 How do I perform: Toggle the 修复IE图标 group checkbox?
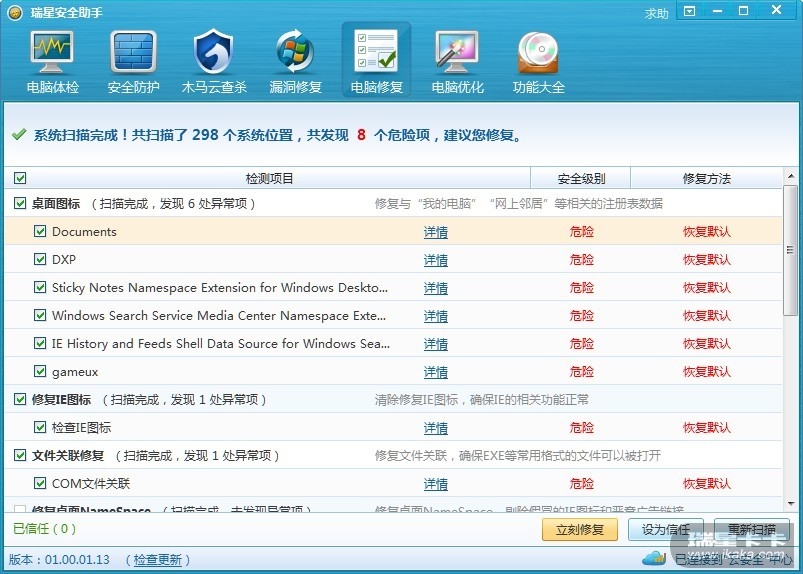pyautogui.click(x=20, y=399)
